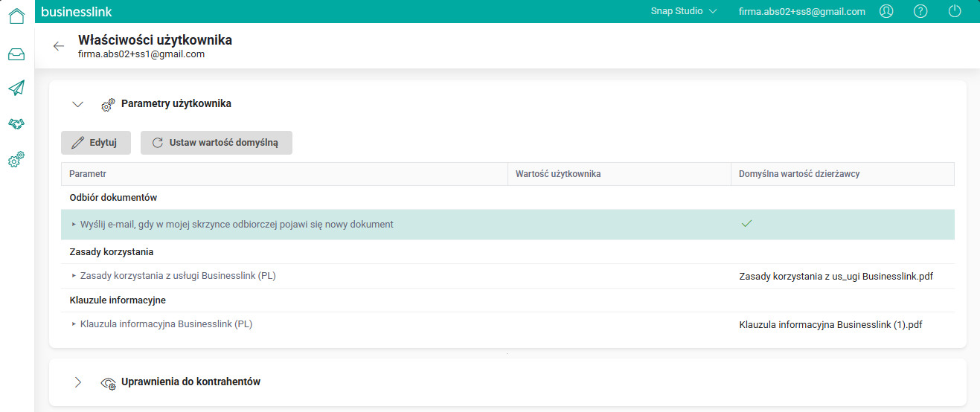
Task: Expand the Zasady korzystania z usługi Businesslink row
Action: coord(74,276)
